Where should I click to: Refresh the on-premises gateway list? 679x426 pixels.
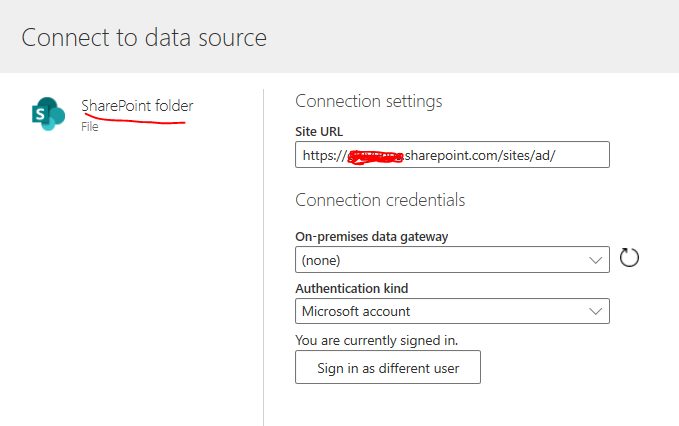click(x=629, y=258)
